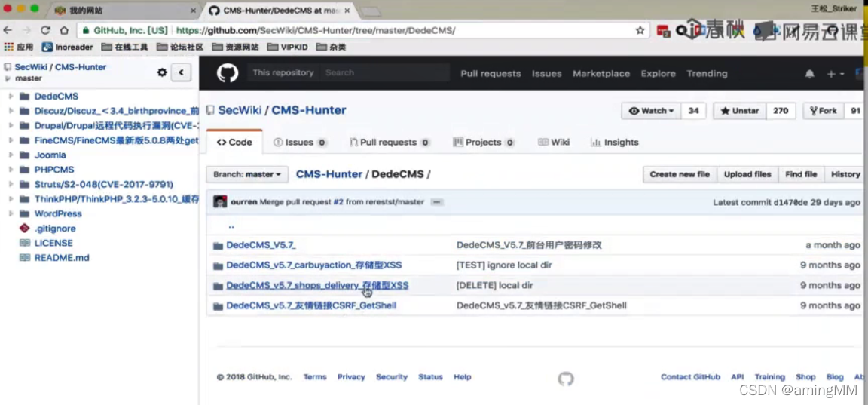The image size is (868, 405).
Task: Expand the Struts/S2-048 tree node arrow
Action: pyautogui.click(x=11, y=184)
